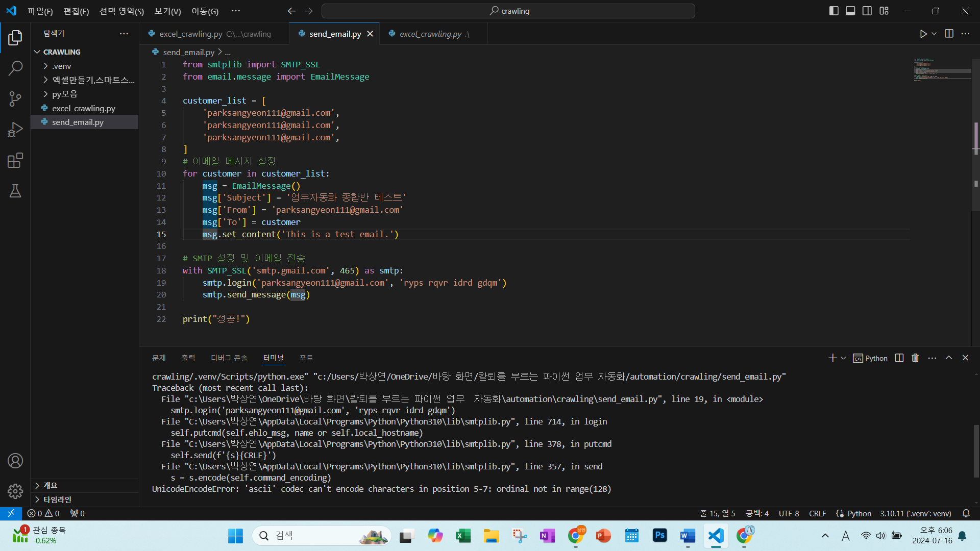Click the crawling command center search box
980x551 pixels.
tap(508, 11)
